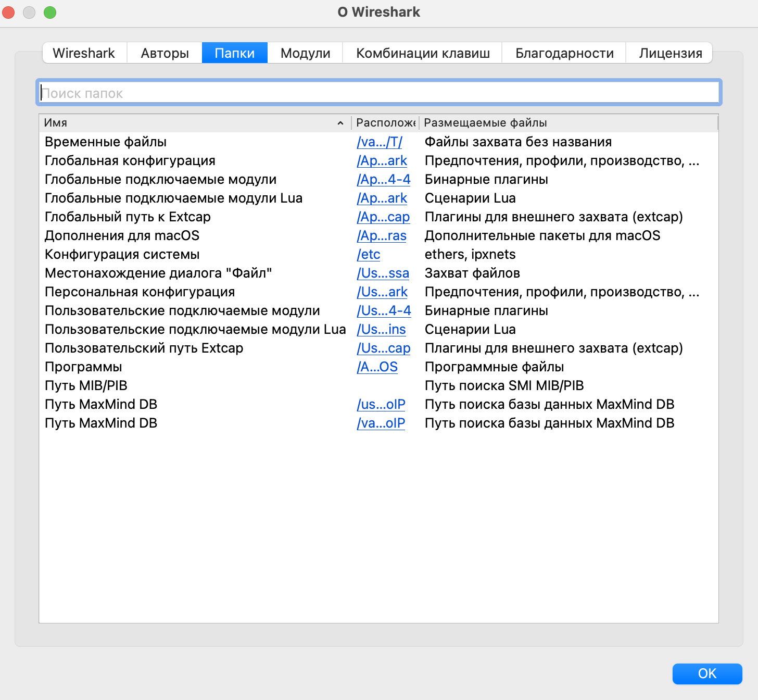Click the Поиск папок search field
Image resolution: width=758 pixels, height=700 pixels.
pyautogui.click(x=378, y=92)
